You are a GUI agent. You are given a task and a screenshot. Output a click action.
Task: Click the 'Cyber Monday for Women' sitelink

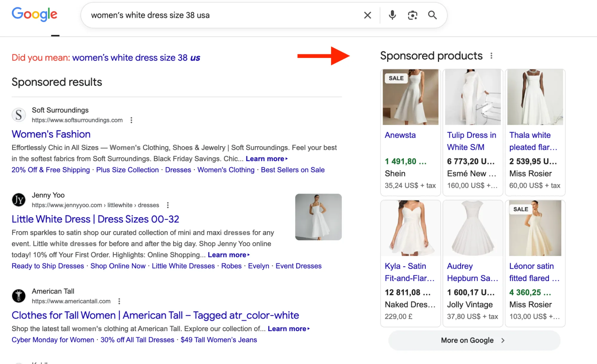coord(52,340)
